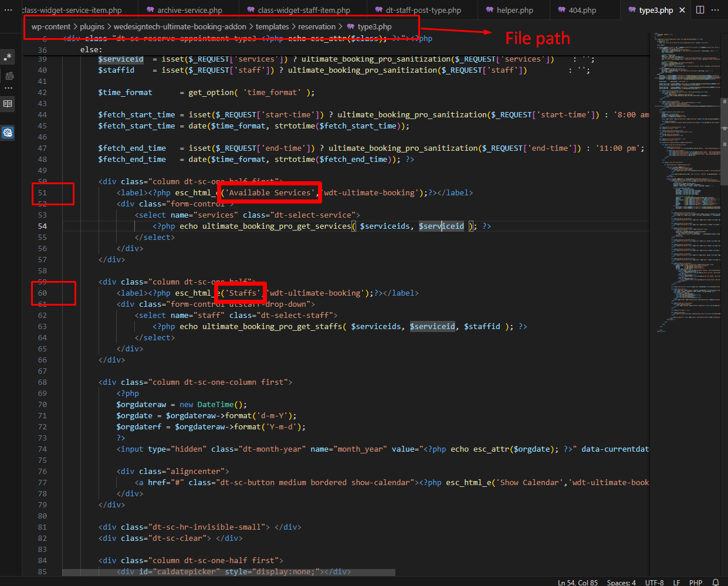This screenshot has height=586, width=728.
Task: Click the code minimap overview
Action: [x=685, y=182]
